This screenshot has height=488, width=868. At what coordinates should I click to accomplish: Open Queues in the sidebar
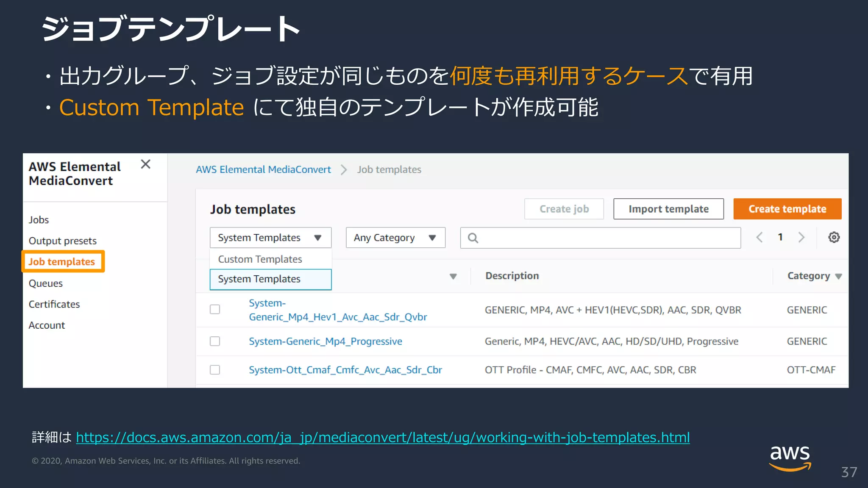(46, 283)
